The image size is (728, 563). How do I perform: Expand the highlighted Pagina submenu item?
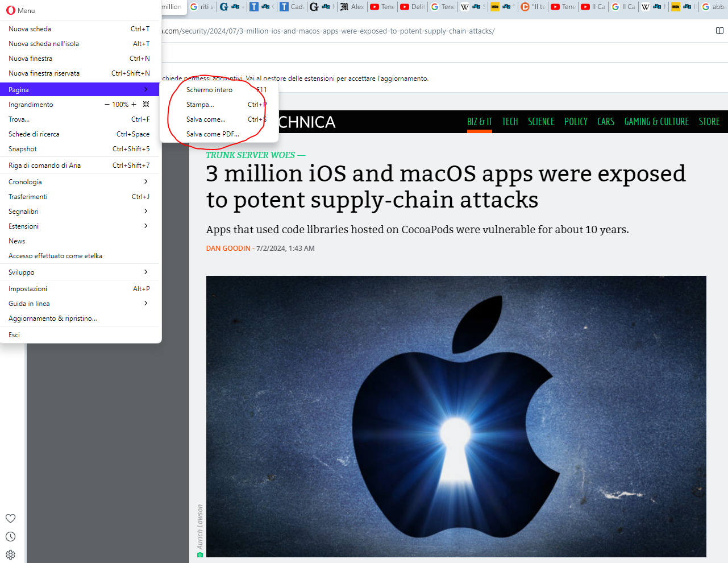[80, 90]
